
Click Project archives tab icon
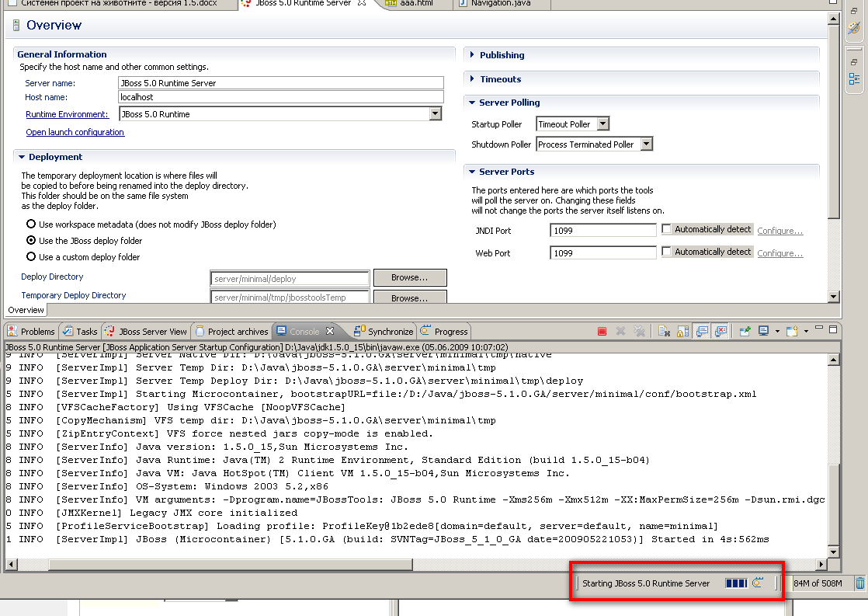coord(200,331)
